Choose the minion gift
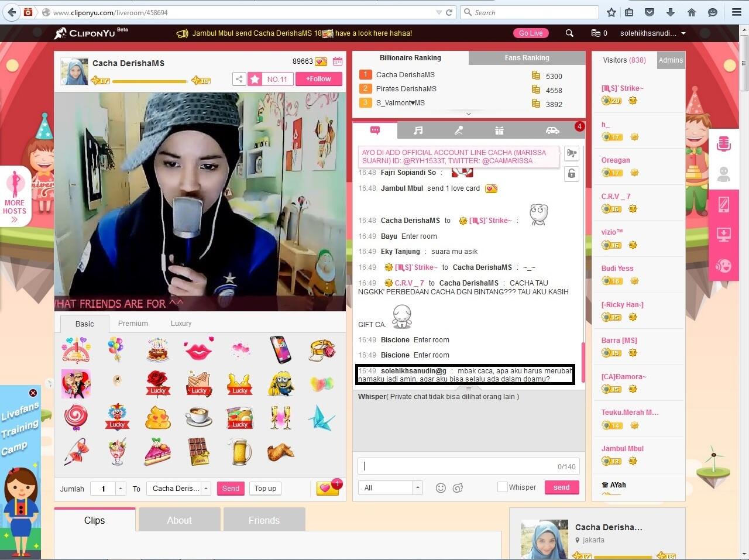The image size is (749, 560). pyautogui.click(x=280, y=384)
